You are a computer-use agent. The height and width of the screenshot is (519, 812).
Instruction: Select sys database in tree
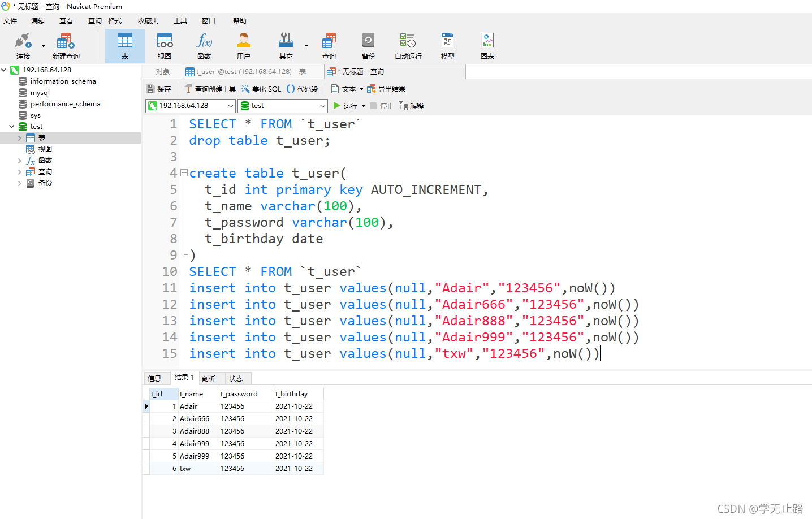(35, 115)
